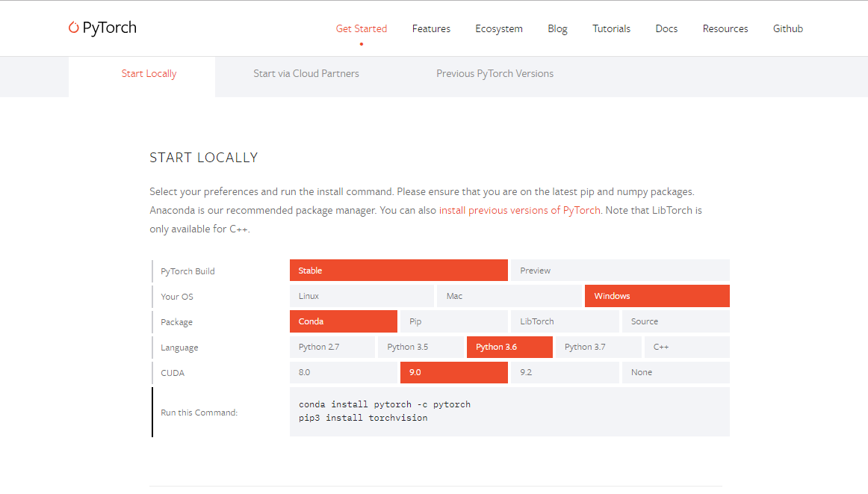Click the pip3 install torchvision command line

363,418
